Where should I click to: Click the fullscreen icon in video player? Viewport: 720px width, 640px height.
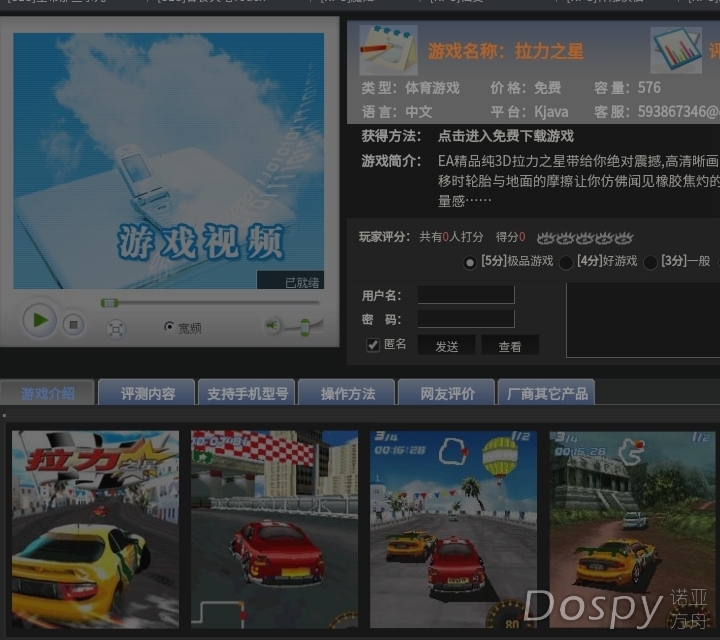[x=116, y=327]
